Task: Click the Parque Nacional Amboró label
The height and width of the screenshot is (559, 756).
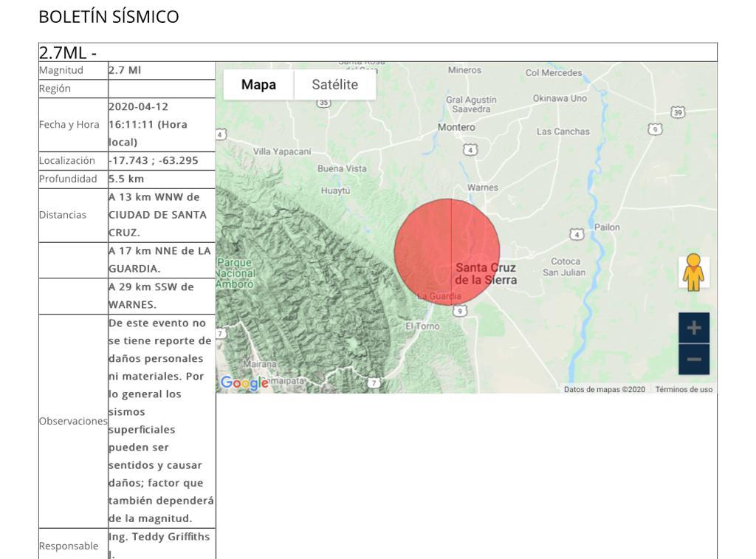Action: pyautogui.click(x=236, y=273)
